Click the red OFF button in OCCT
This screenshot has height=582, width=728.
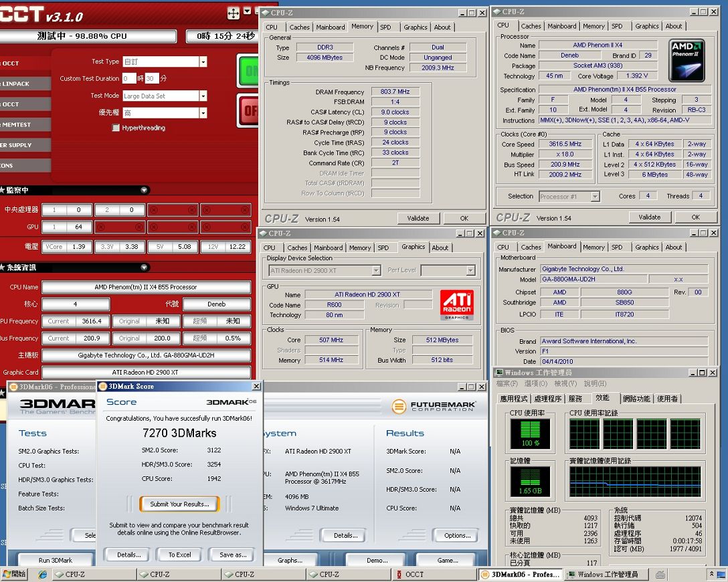[x=249, y=110]
